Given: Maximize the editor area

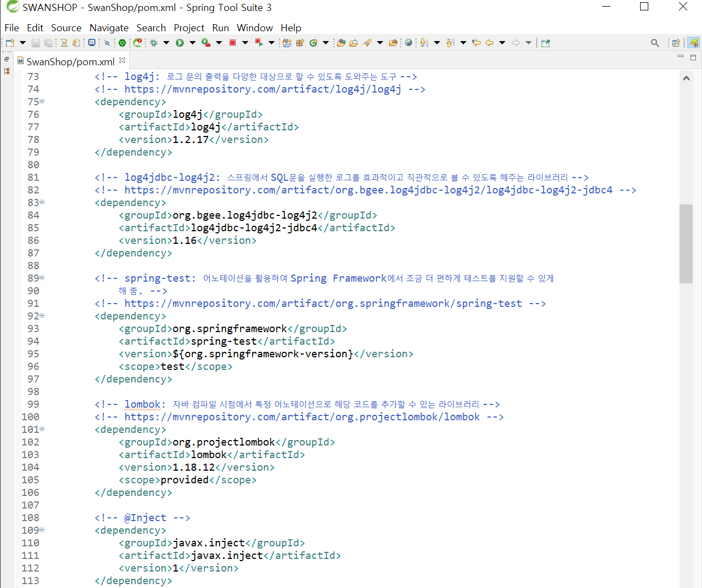Looking at the screenshot, I should 693,57.
